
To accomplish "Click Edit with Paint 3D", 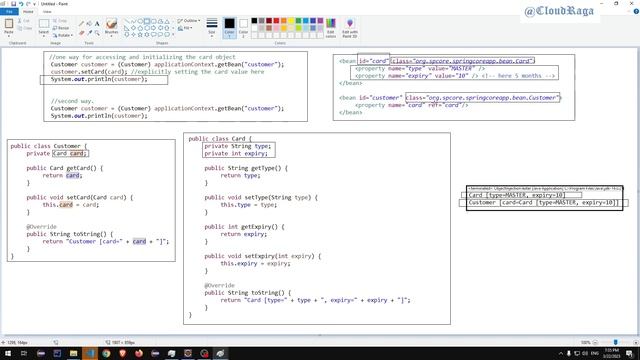I will (350, 28).
